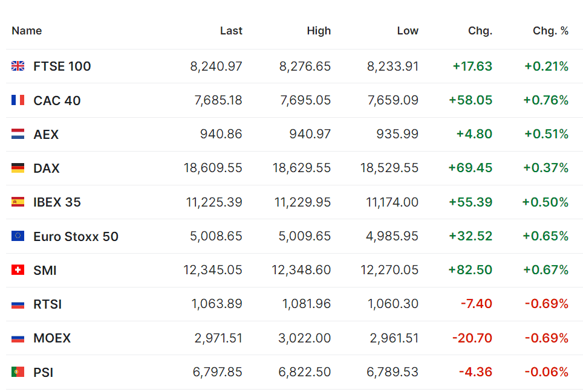Select MOEX last value 2,971.51
Screen dimensions: 583x392
click(219, 338)
